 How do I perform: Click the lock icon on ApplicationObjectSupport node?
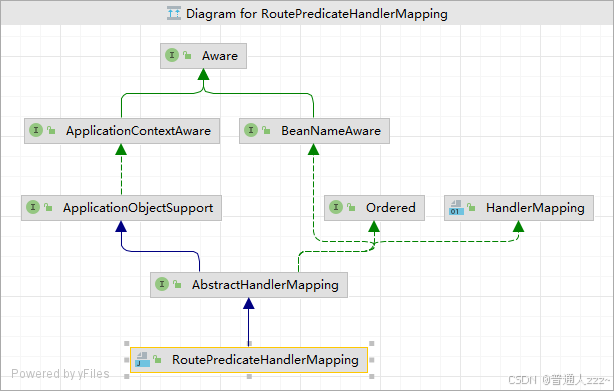(48, 207)
